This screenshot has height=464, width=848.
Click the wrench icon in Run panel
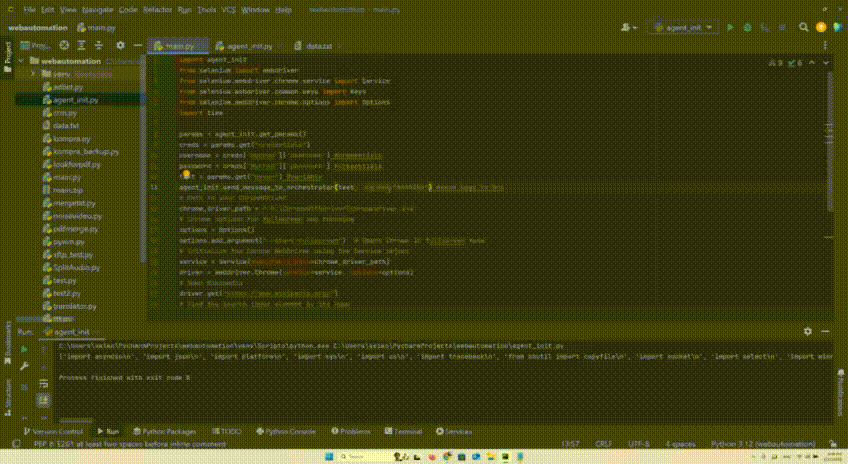pos(24,367)
